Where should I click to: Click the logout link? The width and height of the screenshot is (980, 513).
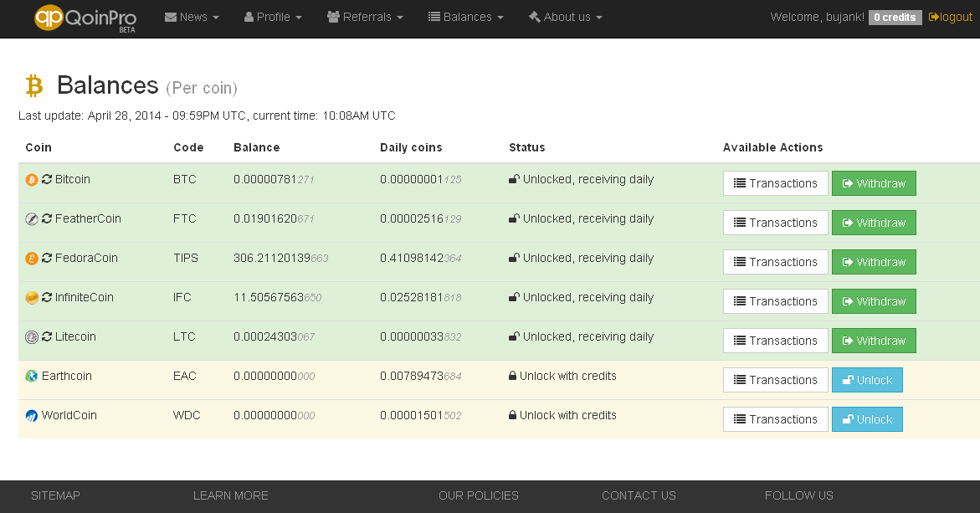pos(951,17)
